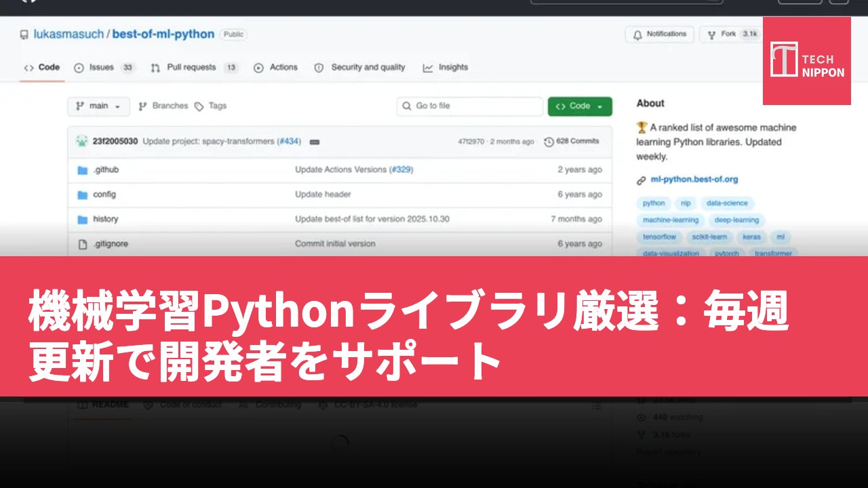Open the 'Update Actions Versions' commit message
The width and height of the screenshot is (868, 488).
pyautogui.click(x=341, y=170)
